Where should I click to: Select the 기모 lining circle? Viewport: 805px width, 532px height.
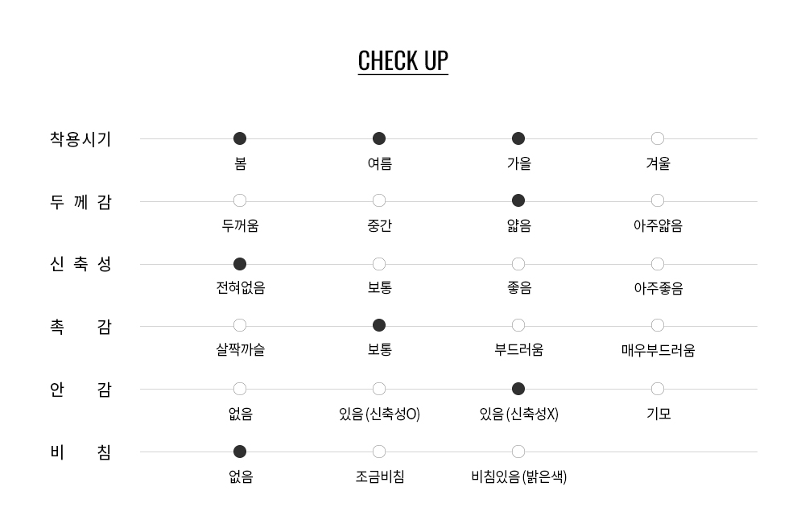coord(657,390)
